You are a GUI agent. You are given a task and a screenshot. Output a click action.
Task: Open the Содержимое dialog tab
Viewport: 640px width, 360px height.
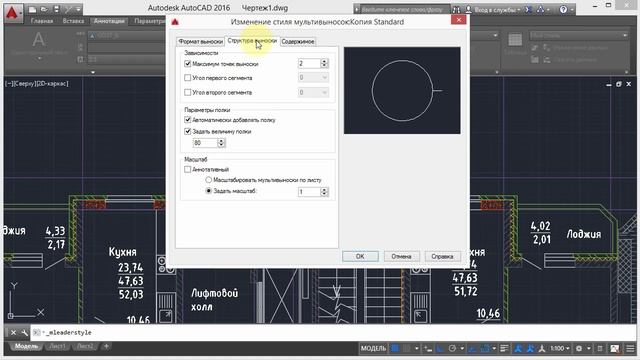298,42
